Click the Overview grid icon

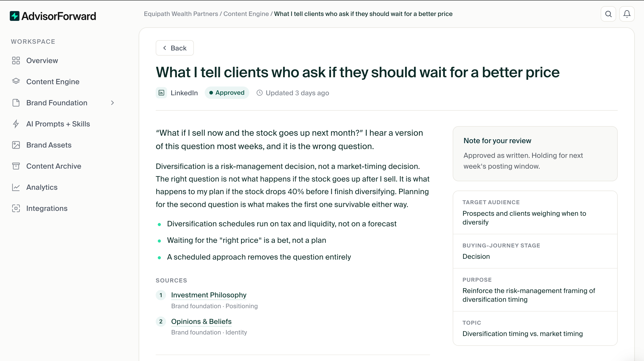click(x=16, y=61)
